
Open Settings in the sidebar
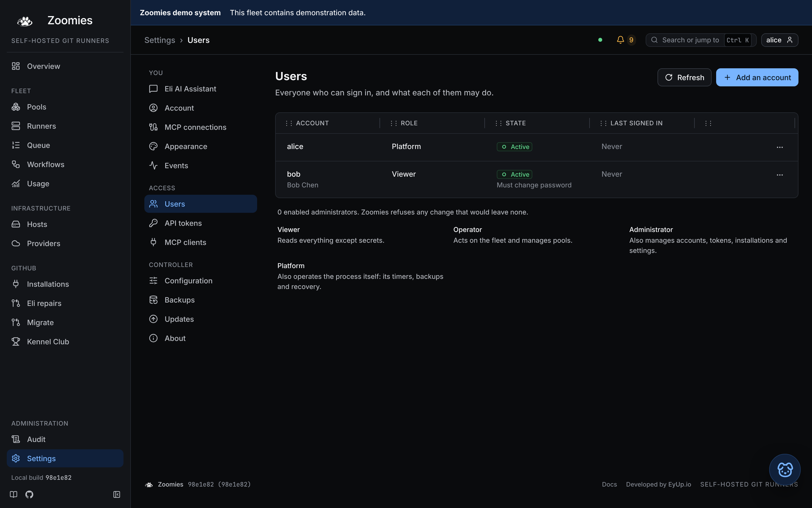[65, 458]
